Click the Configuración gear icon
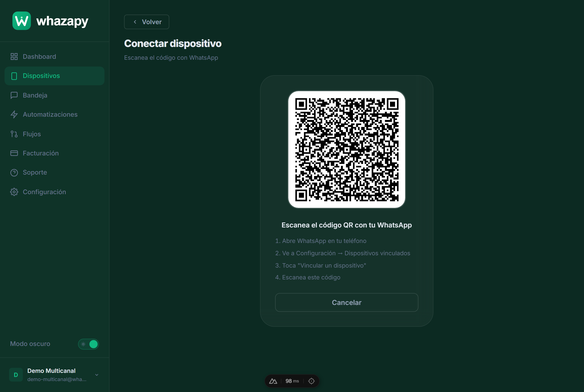Viewport: 584px width, 392px height. click(x=14, y=192)
